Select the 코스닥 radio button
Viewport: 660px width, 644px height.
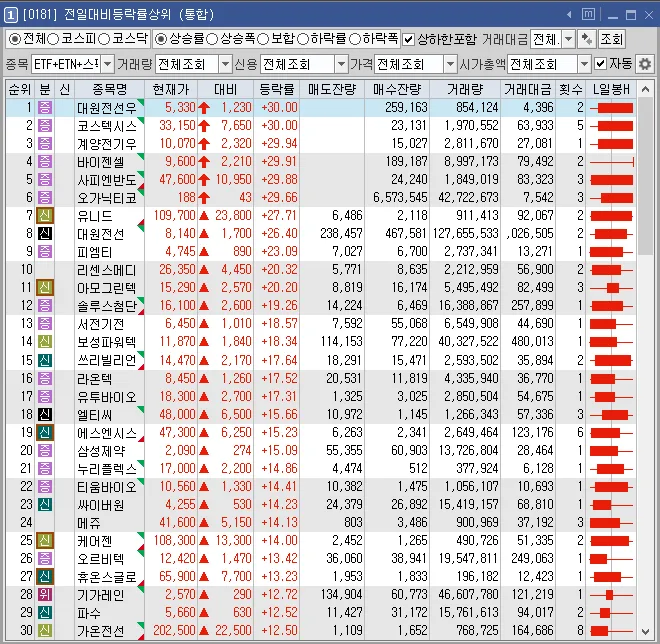[104, 39]
